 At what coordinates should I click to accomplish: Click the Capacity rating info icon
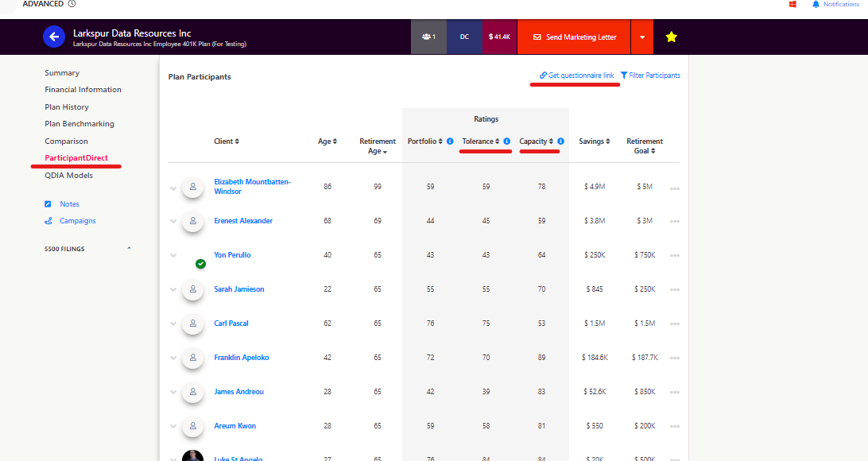pos(560,141)
